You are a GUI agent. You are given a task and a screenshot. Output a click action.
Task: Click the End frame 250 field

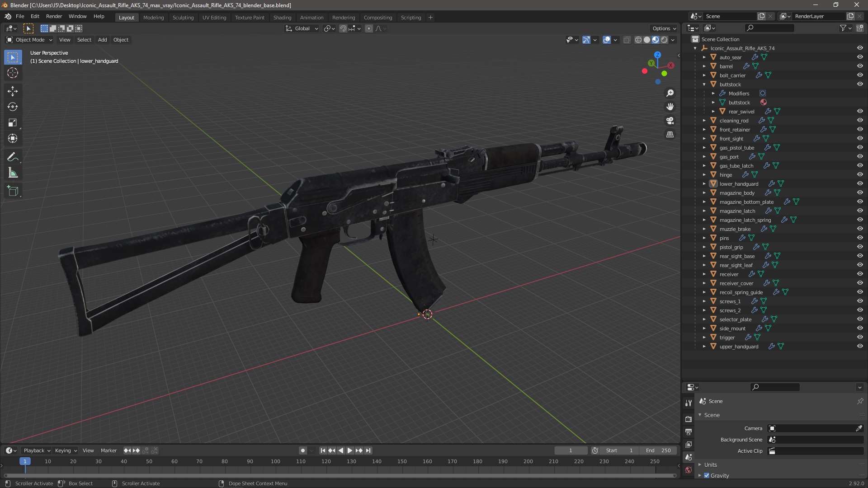coord(659,450)
